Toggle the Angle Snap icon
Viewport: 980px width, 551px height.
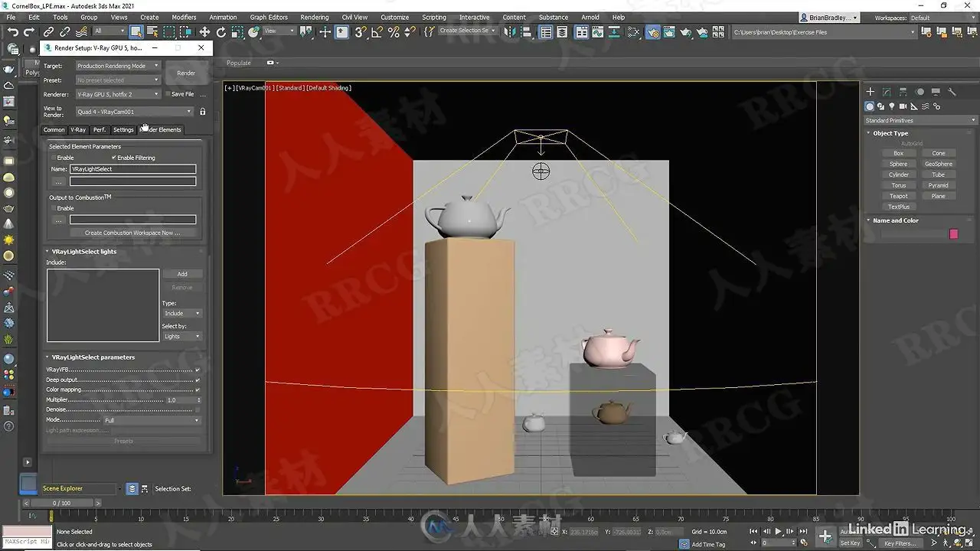[x=377, y=32]
